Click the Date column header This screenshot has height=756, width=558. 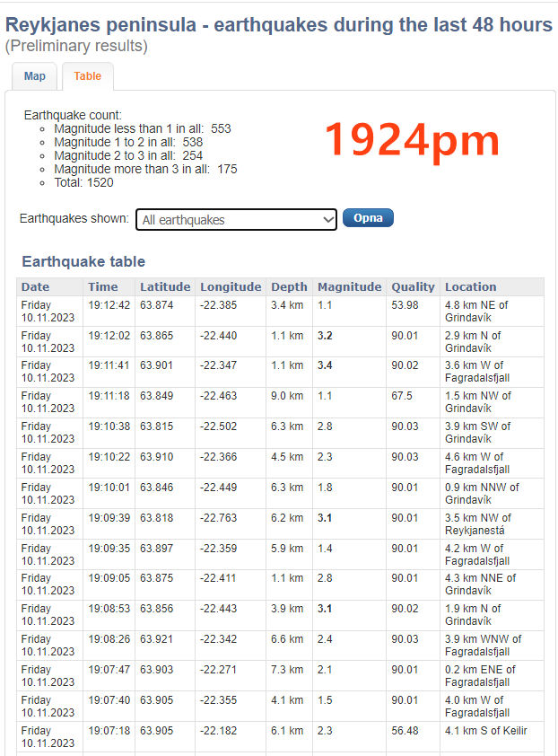36,286
